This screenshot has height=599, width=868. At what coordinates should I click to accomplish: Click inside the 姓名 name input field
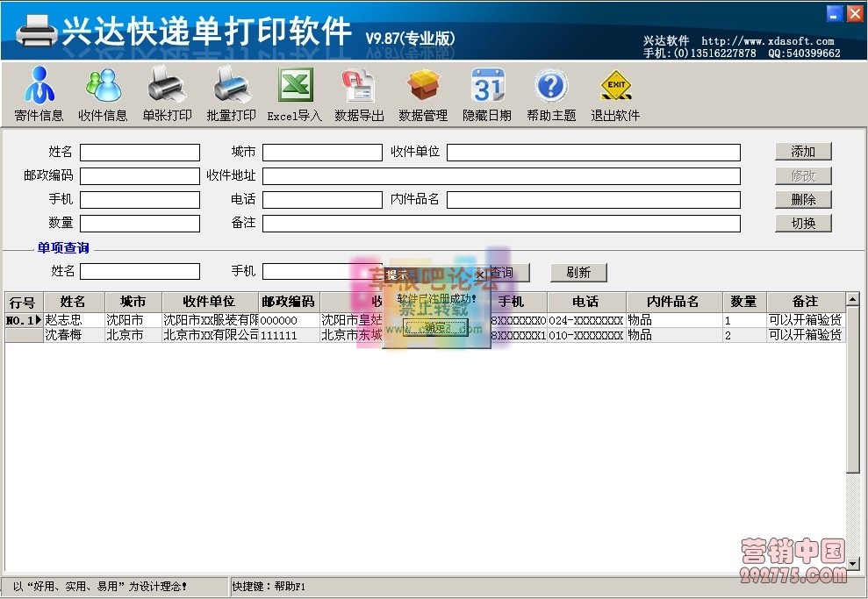[x=140, y=151]
